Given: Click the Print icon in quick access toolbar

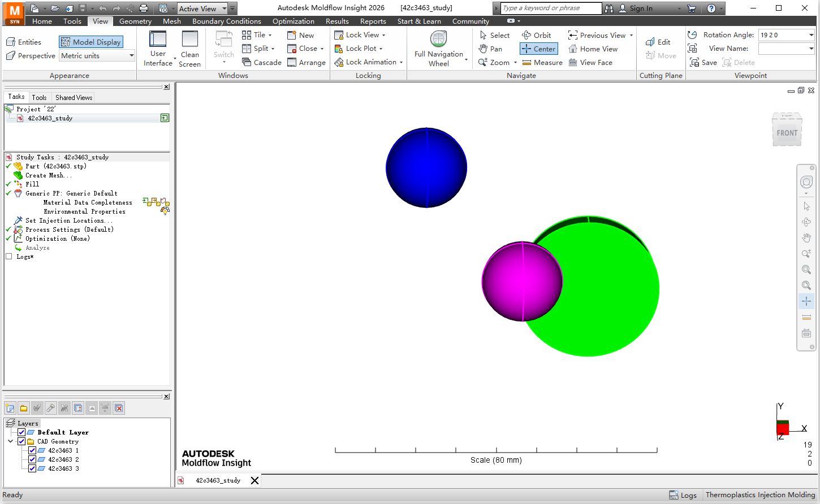Looking at the screenshot, I should click(144, 8).
